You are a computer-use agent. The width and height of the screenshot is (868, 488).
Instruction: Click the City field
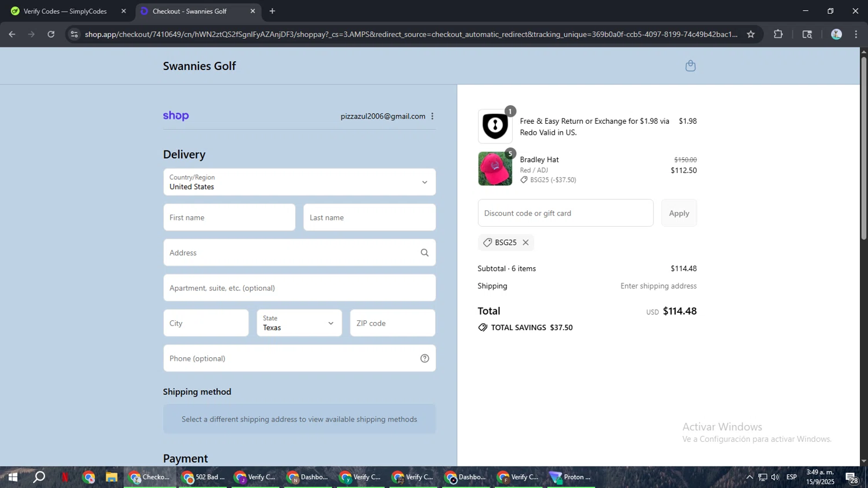point(206,323)
